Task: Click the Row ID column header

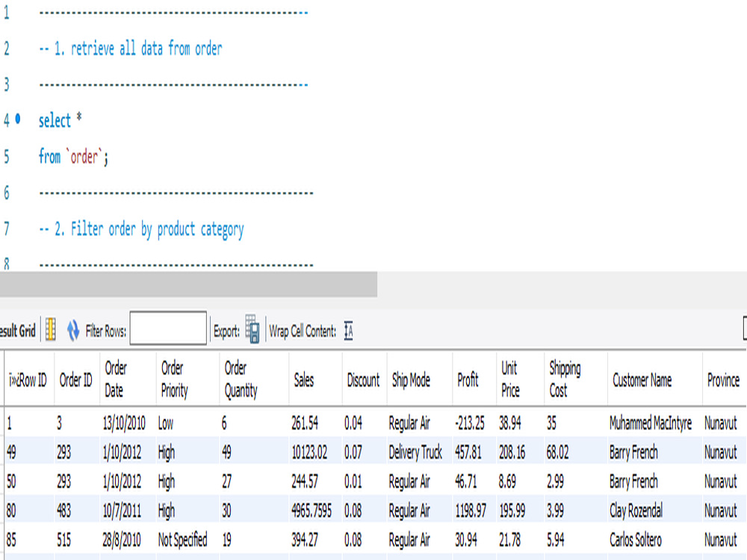Action: click(28, 380)
